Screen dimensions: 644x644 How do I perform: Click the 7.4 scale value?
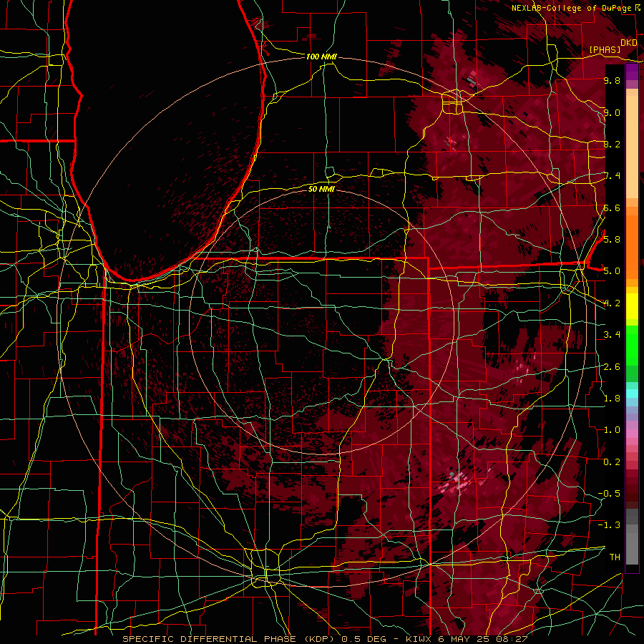pos(612,176)
